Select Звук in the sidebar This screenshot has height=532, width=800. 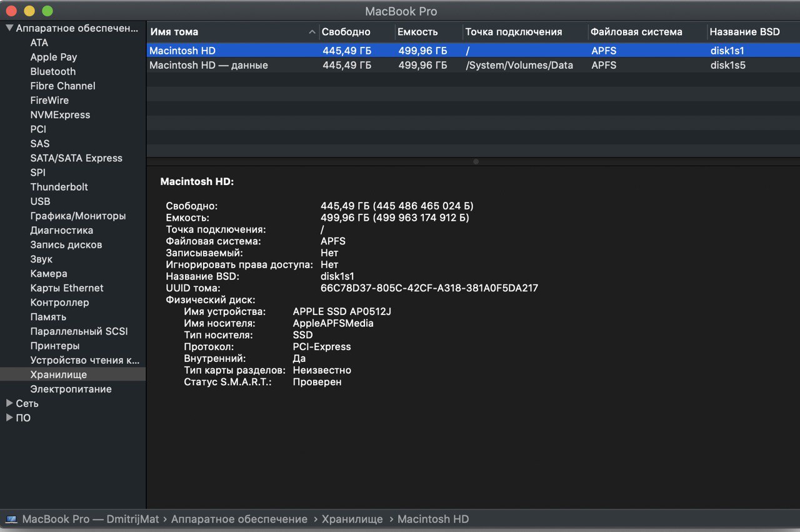click(x=41, y=259)
